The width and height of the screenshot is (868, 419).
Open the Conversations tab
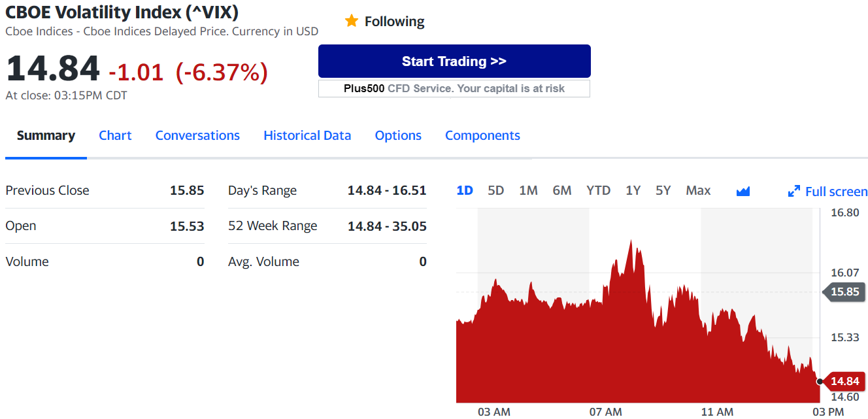pyautogui.click(x=197, y=135)
